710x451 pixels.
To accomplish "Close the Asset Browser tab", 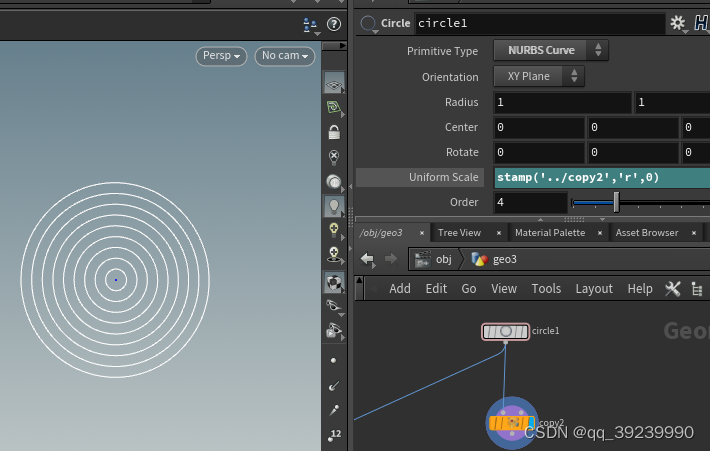I will (694, 233).
